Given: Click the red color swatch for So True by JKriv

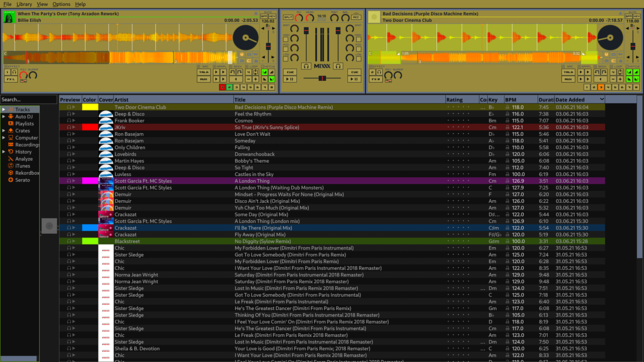Looking at the screenshot, I should 89,127.
